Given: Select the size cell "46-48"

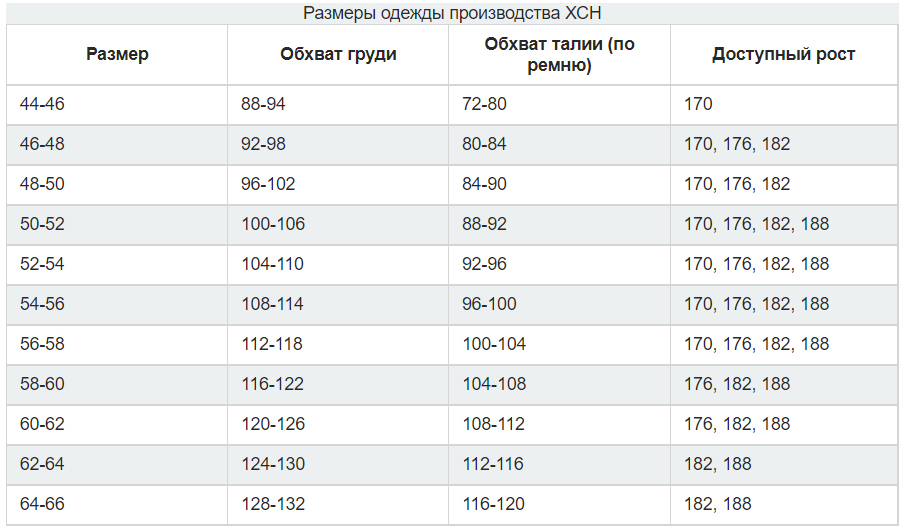Looking at the screenshot, I should pyautogui.click(x=42, y=144).
